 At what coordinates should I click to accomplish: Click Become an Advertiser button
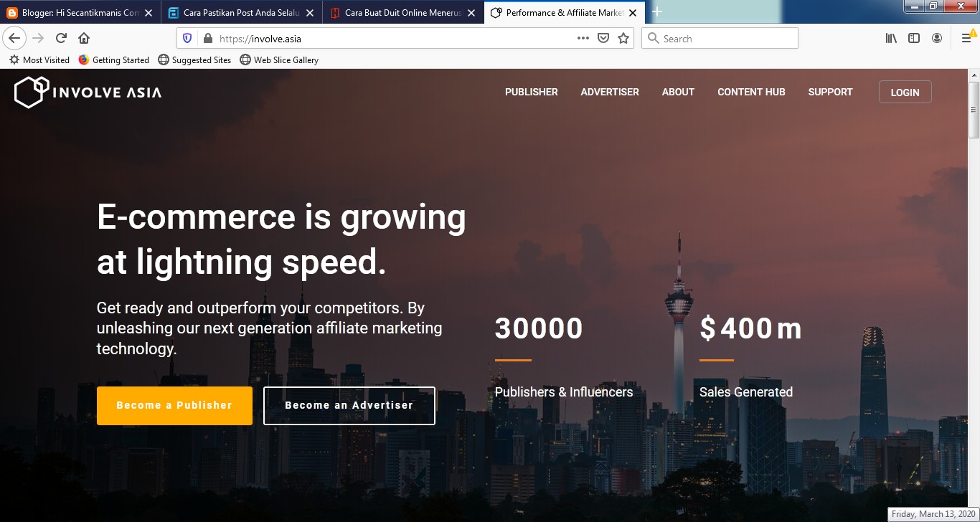(349, 406)
